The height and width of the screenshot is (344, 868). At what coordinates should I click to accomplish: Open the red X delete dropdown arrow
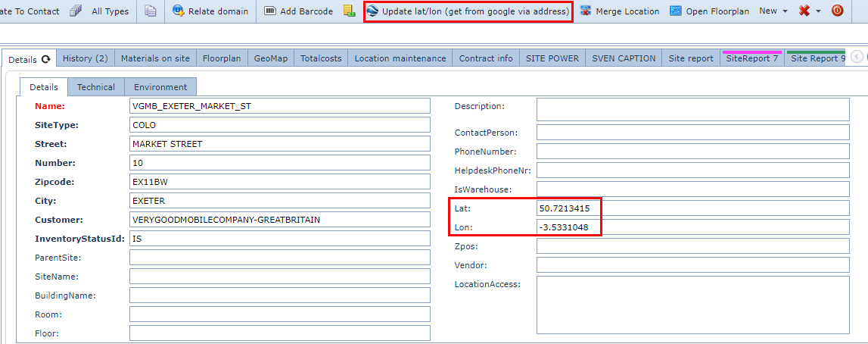pos(818,11)
